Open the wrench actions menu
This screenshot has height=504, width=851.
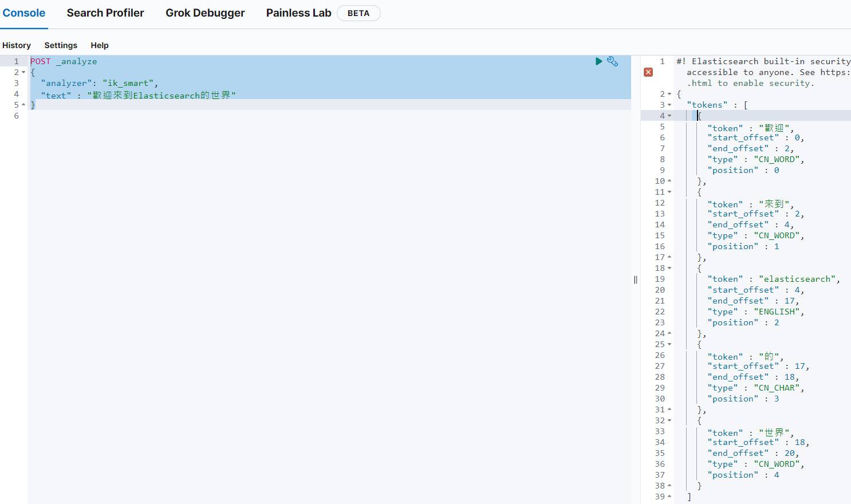612,61
